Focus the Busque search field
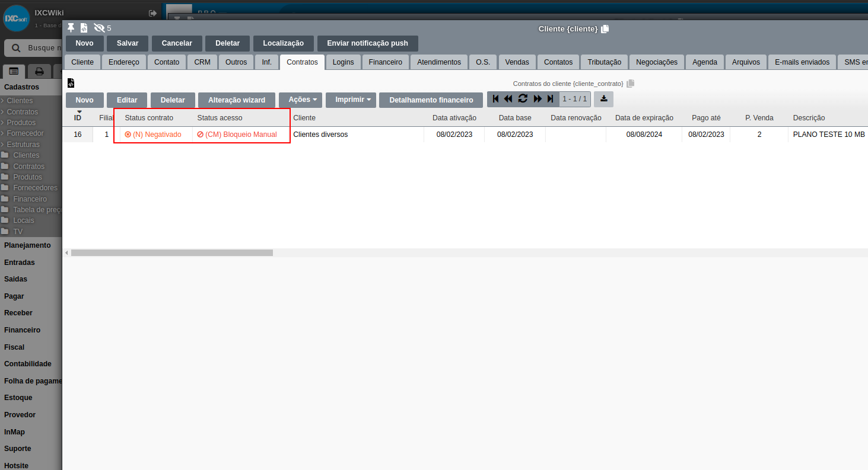 tap(44, 48)
